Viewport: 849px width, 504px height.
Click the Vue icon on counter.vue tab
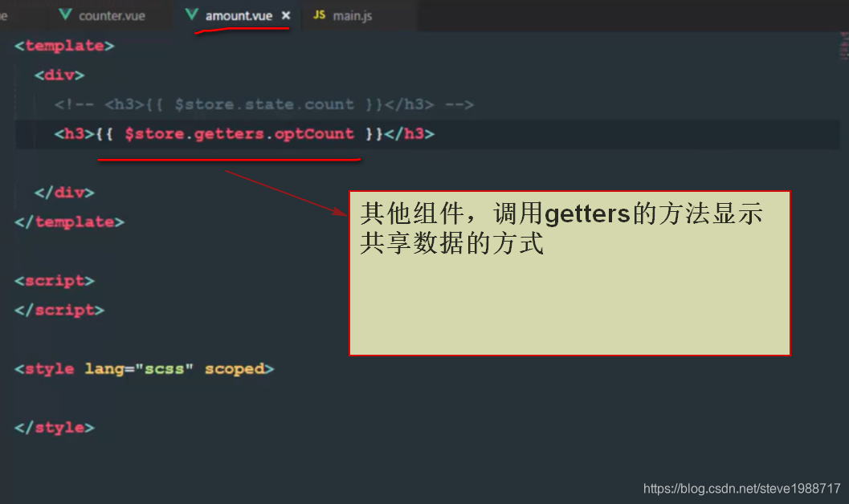coord(66,14)
